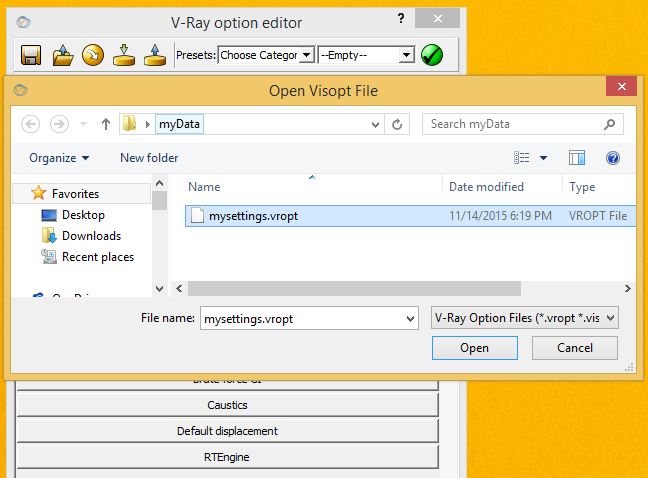The height and width of the screenshot is (478, 648).
Task: Click the Save options floppy disk icon
Action: [31, 55]
